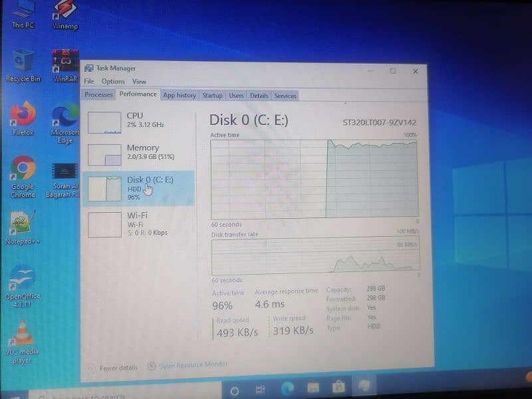Open the File menu in Task Manager
532x399 pixels.
[x=89, y=81]
